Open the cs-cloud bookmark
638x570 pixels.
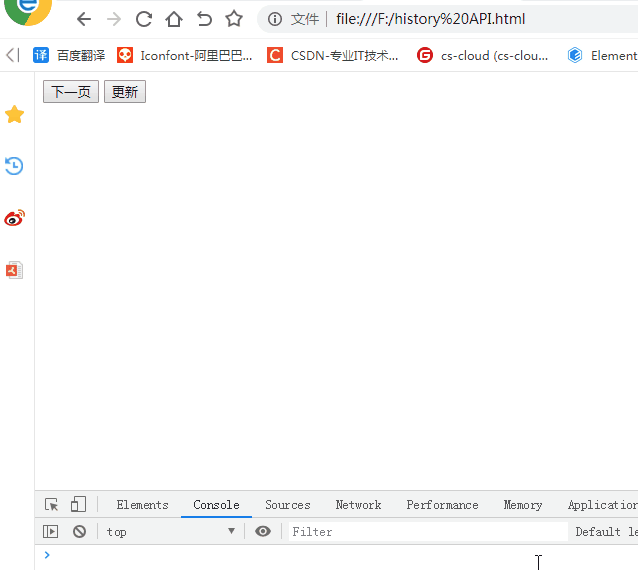[482, 55]
